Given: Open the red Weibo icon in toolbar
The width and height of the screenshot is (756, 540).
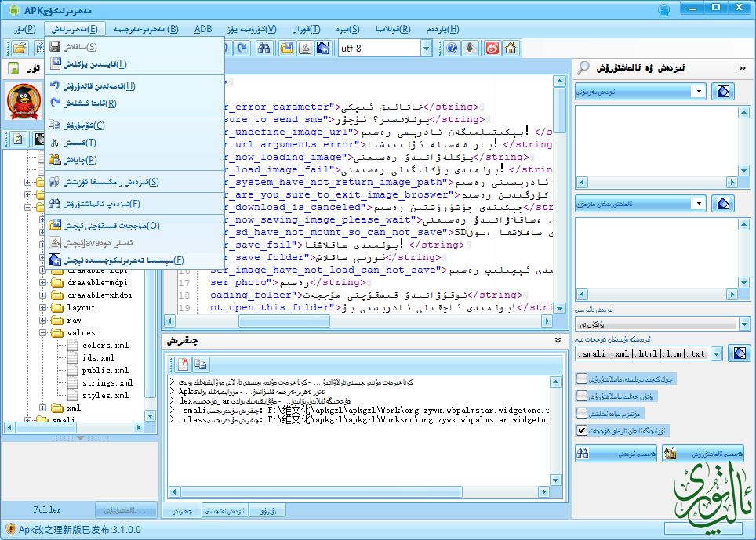Looking at the screenshot, I should coord(492,48).
